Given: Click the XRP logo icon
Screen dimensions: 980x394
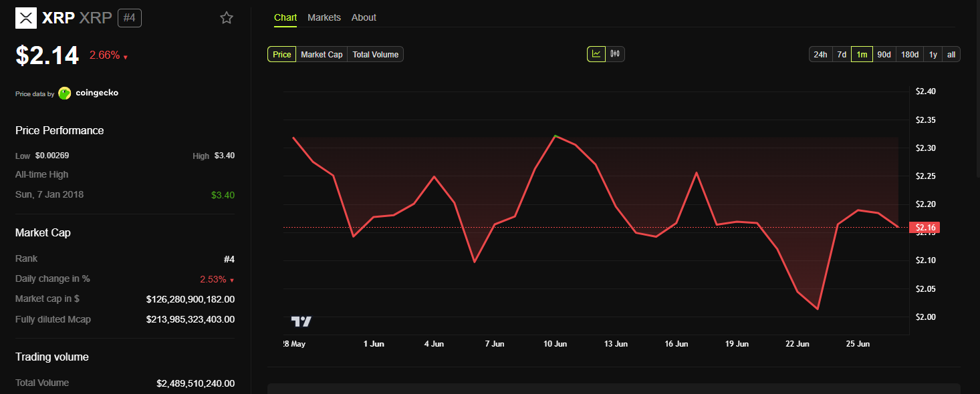Looking at the screenshot, I should (26, 18).
